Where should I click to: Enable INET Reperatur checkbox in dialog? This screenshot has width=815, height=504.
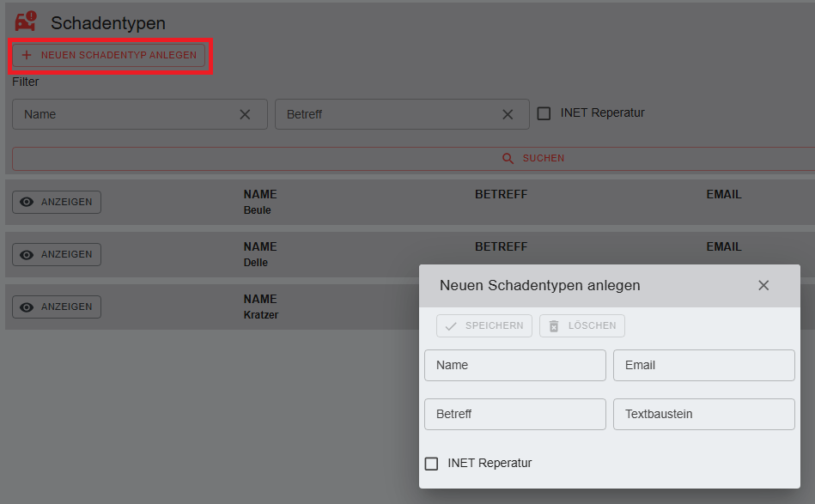[432, 464]
